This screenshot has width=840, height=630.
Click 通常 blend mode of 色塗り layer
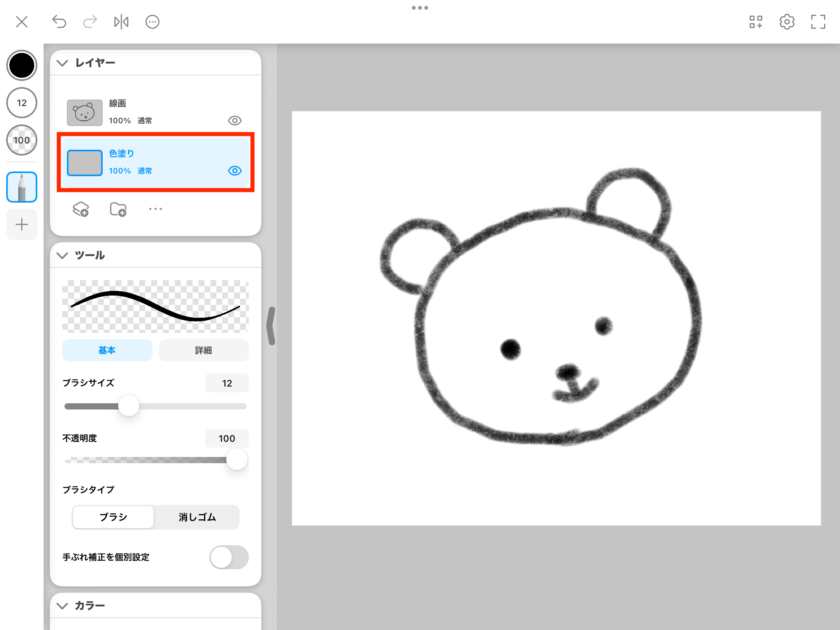(x=145, y=171)
